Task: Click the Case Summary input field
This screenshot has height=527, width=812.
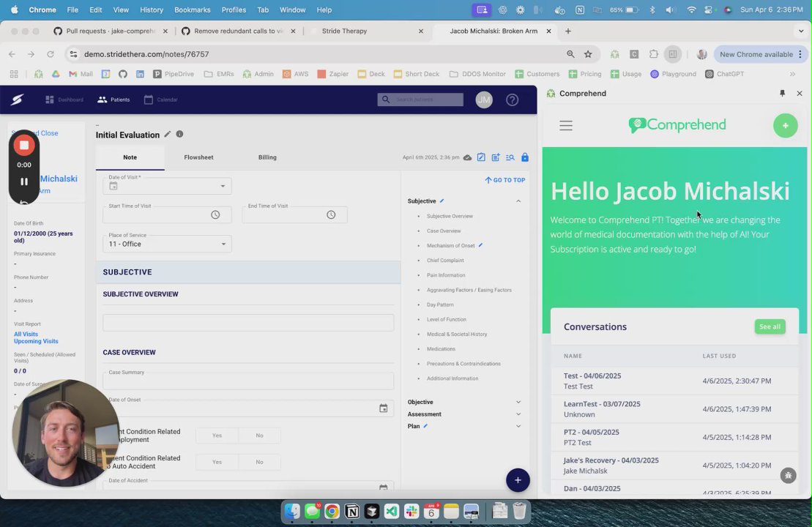Action: (x=248, y=381)
